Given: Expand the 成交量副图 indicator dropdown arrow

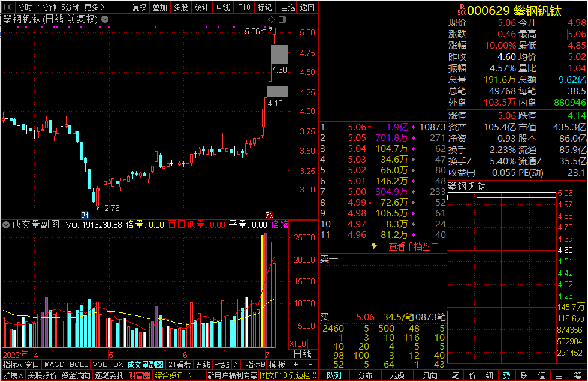Looking at the screenshot, I should tap(6, 225).
